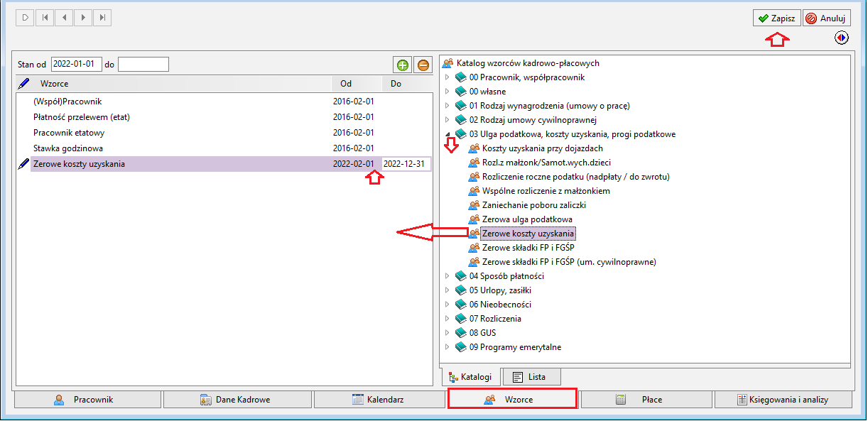Click the next record arrow
This screenshot has width=868, height=421.
[84, 17]
